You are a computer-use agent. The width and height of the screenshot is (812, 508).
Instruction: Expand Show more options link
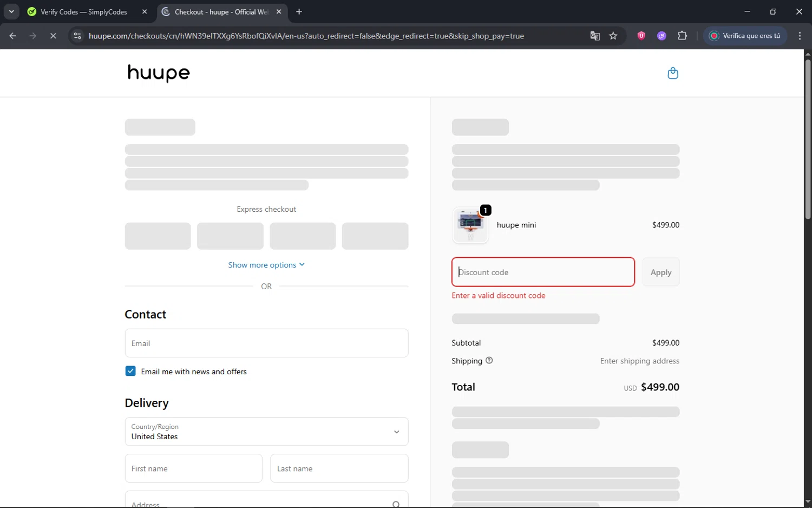tap(266, 265)
